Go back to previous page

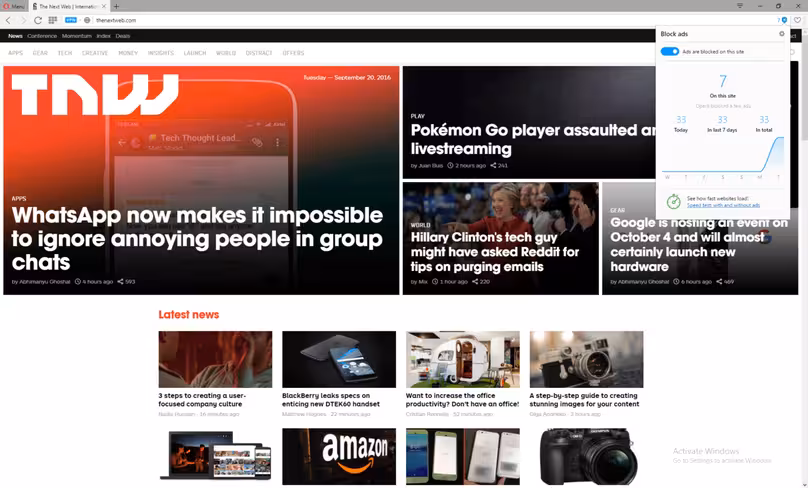click(x=8, y=20)
